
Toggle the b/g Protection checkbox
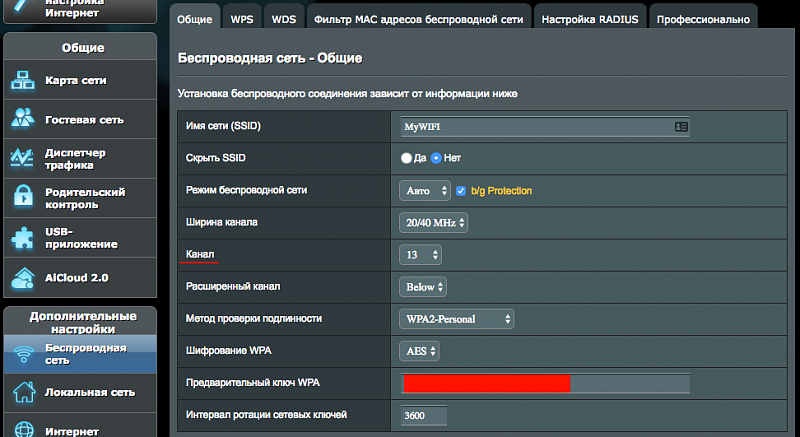[461, 190]
